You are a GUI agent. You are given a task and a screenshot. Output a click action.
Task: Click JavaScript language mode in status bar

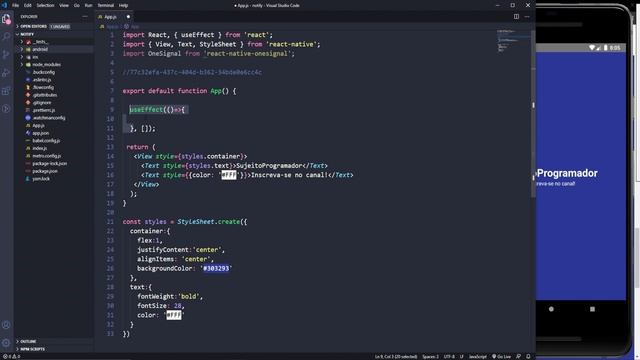(x=478, y=356)
